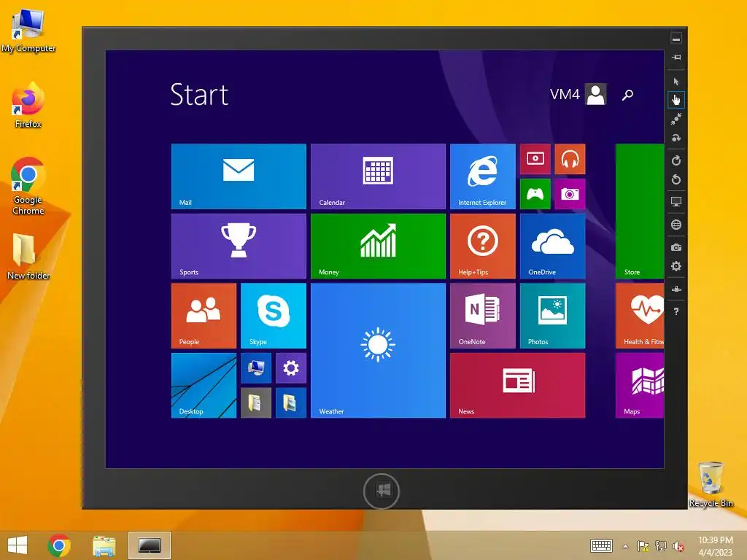Rotate simulator counterclockwise 90 degrees
This screenshot has width=747, height=560.
[x=676, y=179]
